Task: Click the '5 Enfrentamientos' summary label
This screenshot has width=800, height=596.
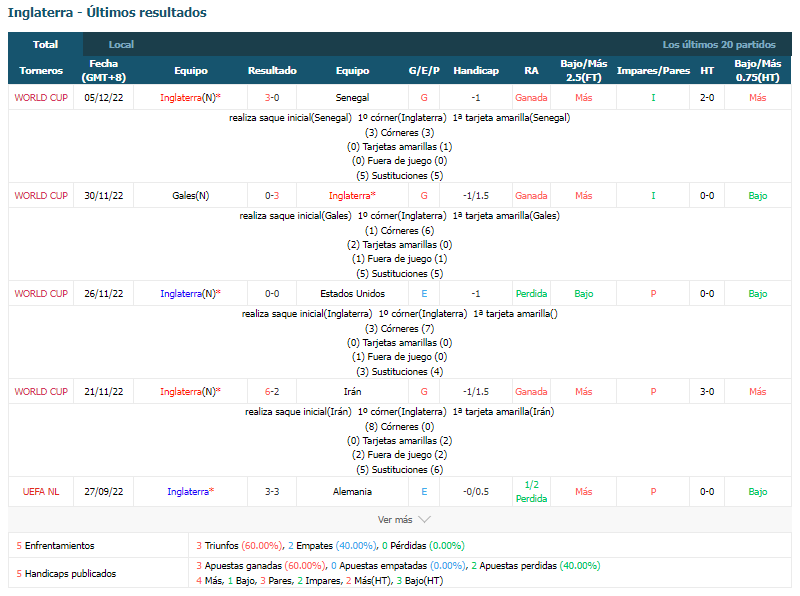Action: [55, 545]
